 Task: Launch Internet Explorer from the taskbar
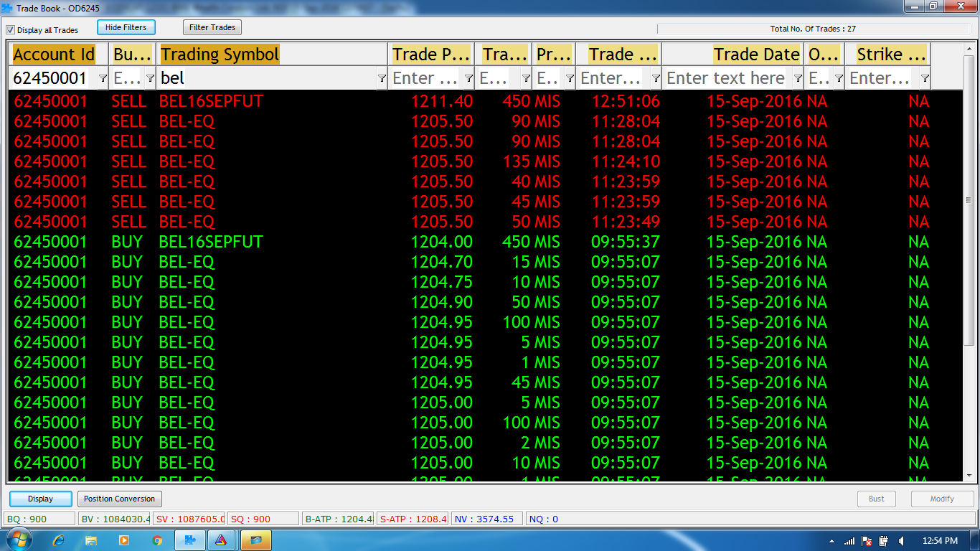point(59,540)
